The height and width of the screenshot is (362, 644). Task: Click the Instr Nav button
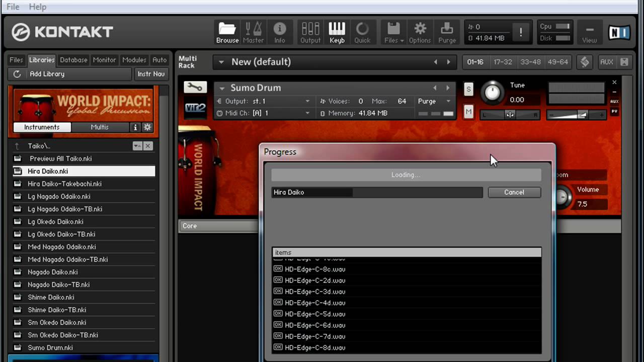tap(151, 74)
